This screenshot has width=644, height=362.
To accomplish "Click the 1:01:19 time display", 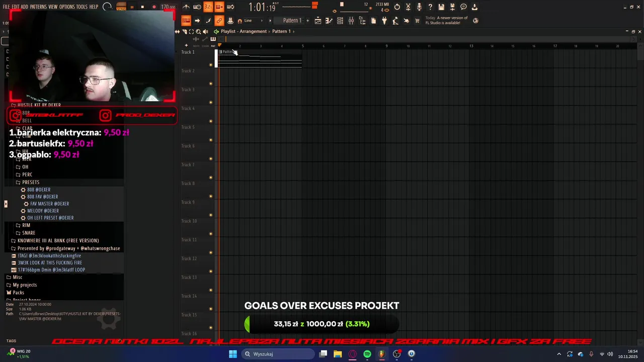I will 263,7.
